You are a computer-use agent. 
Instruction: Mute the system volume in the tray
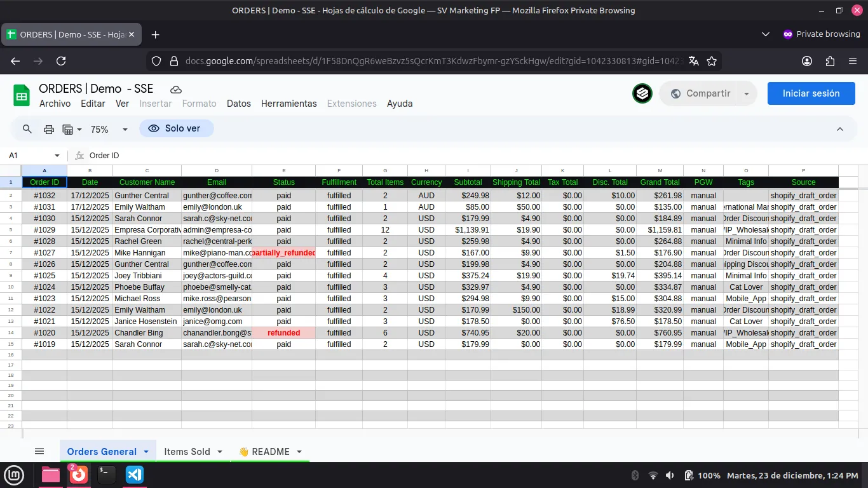pyautogui.click(x=670, y=475)
